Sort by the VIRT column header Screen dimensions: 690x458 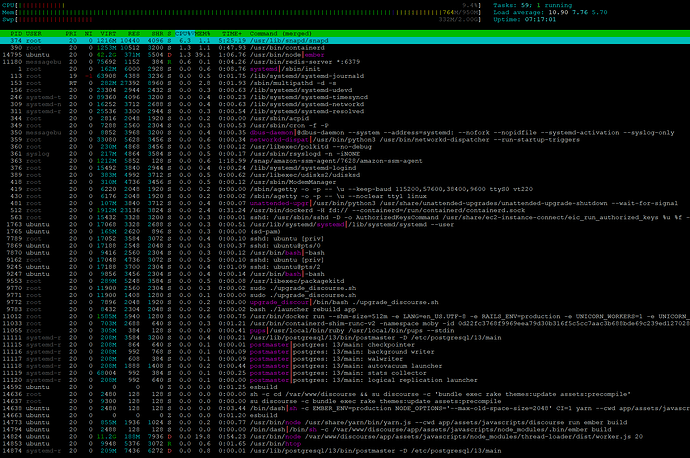click(x=108, y=33)
